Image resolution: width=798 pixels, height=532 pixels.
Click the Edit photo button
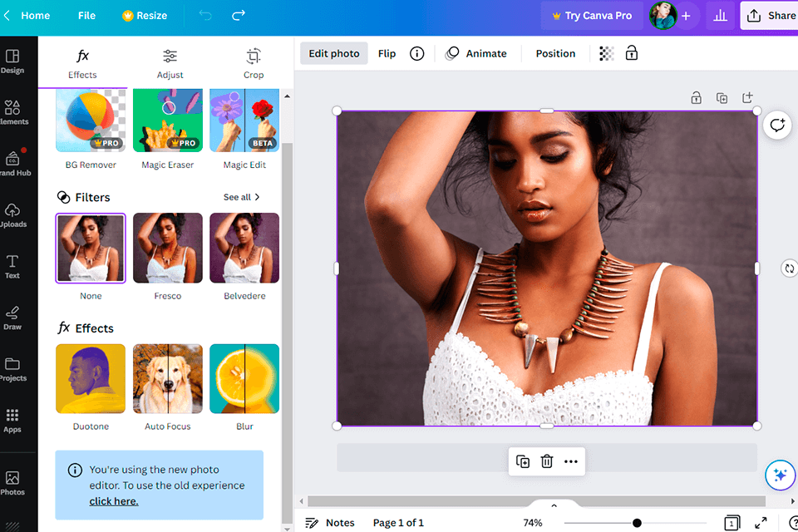coord(334,53)
